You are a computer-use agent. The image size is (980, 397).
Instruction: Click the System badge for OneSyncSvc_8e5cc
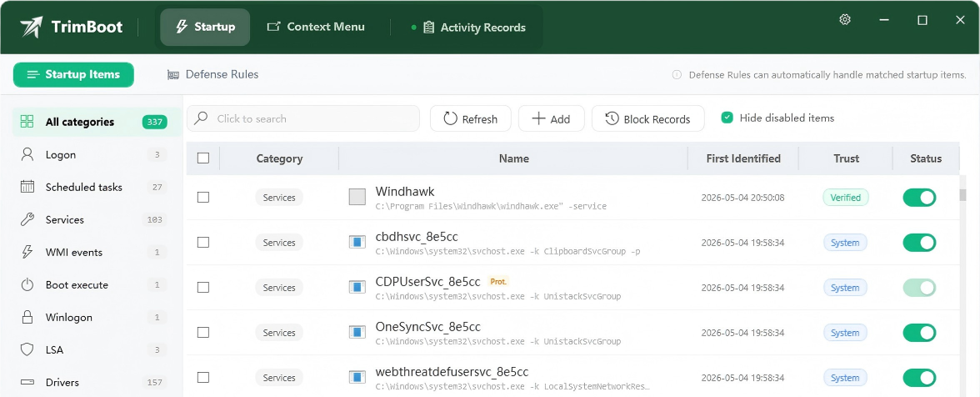pyautogui.click(x=845, y=333)
